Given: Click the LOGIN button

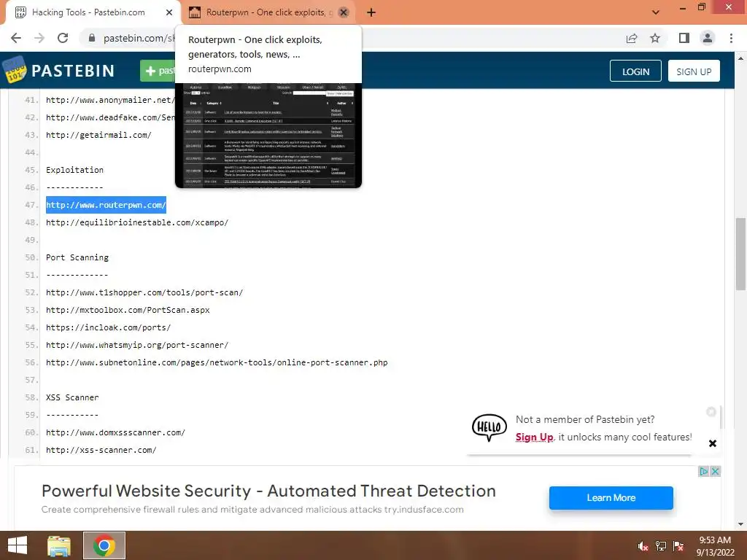Looking at the screenshot, I should (635, 71).
